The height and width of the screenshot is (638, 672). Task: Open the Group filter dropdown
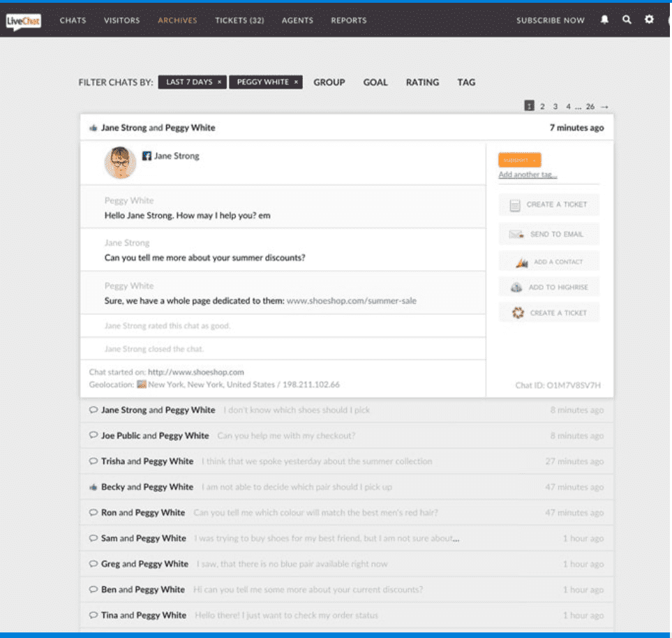[x=329, y=82]
